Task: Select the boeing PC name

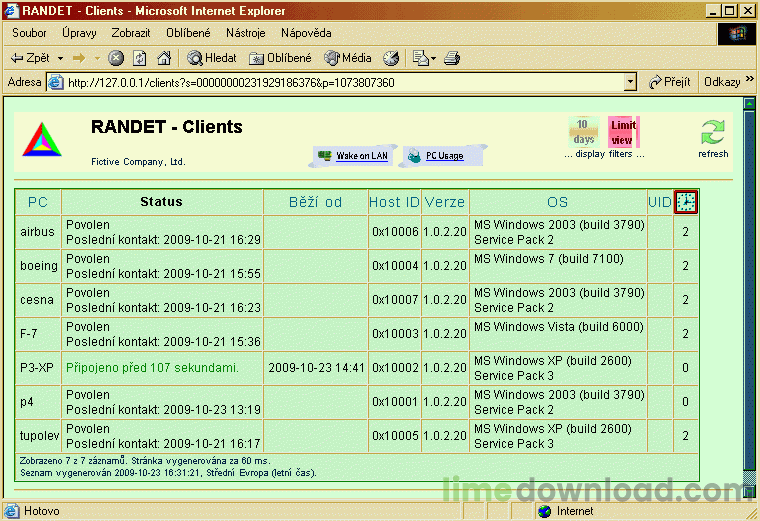Action: (39, 266)
